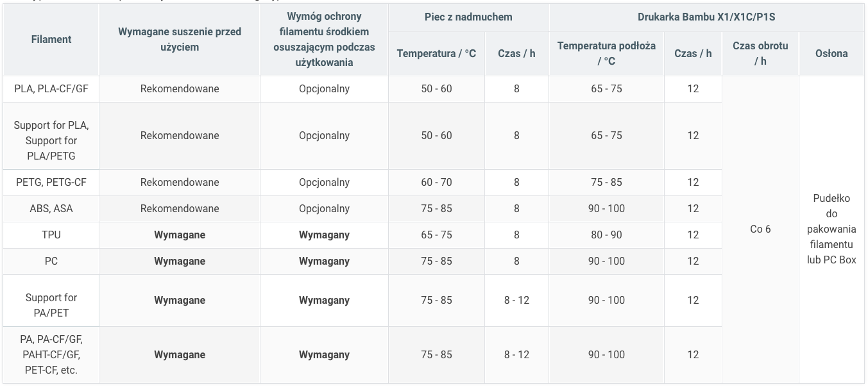Select the "ABS, ASA" filament cell

(51, 209)
